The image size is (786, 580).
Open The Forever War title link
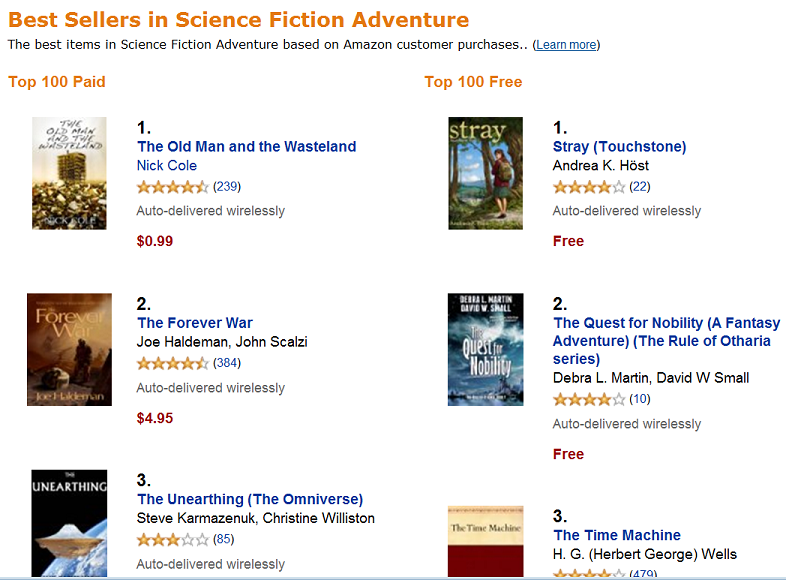click(x=195, y=323)
